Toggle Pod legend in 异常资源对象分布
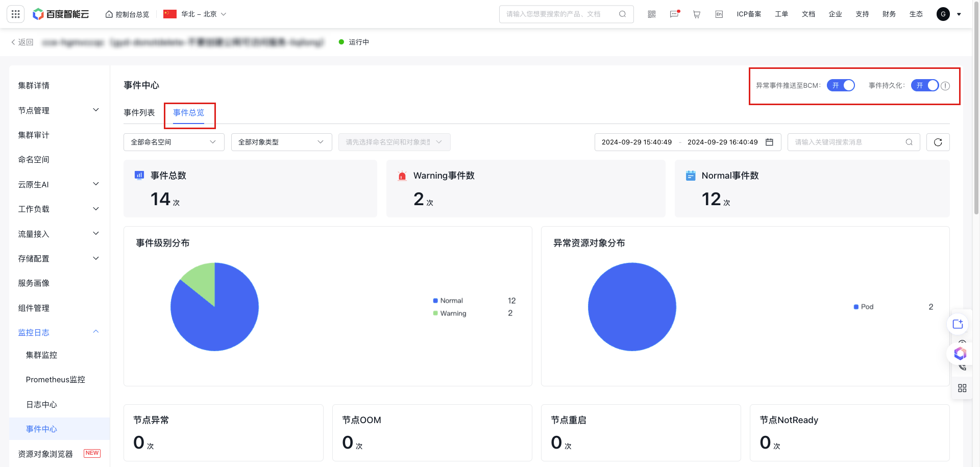Image resolution: width=980 pixels, height=467 pixels. pos(864,307)
